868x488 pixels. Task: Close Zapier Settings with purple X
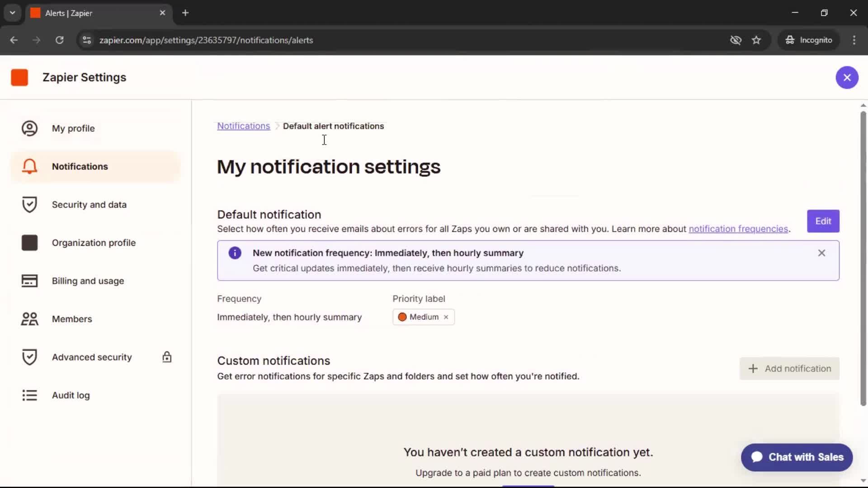[x=847, y=77]
